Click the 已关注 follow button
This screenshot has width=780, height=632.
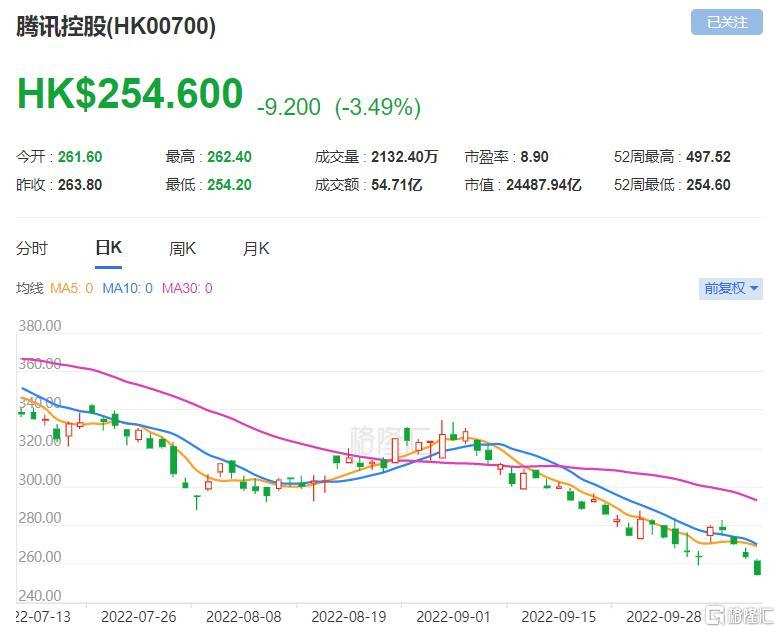726,22
